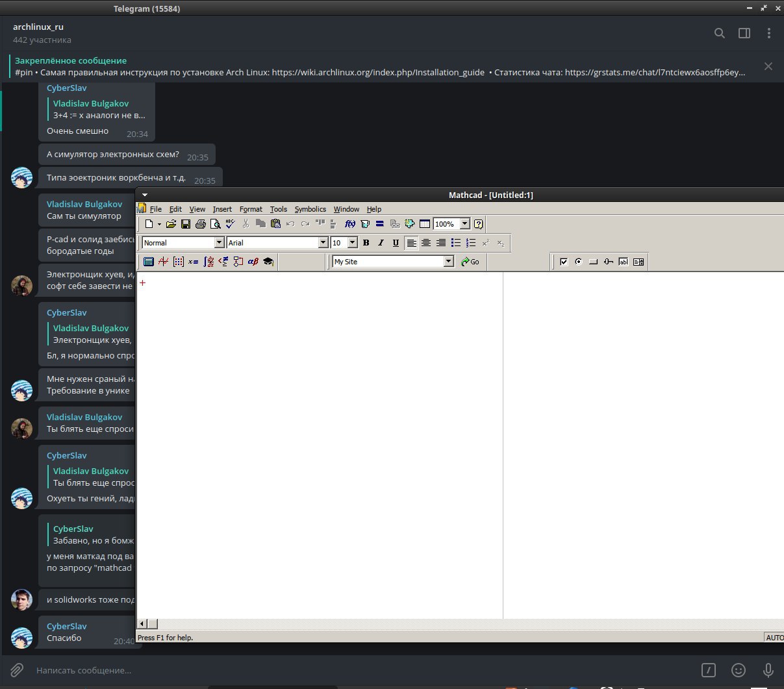Open Telegram three-dot menu
The height and width of the screenshot is (689, 784).
769,33
